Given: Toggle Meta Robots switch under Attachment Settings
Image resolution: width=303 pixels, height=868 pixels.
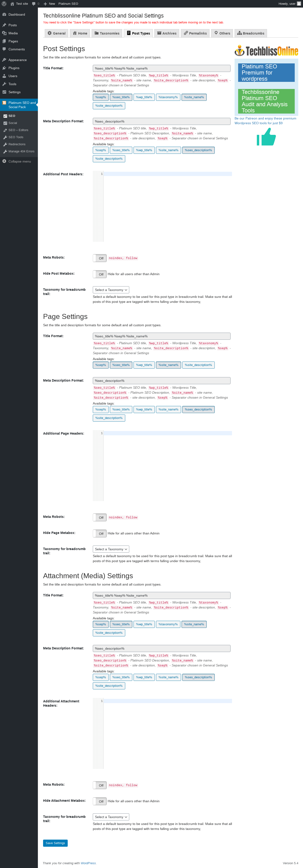Looking at the screenshot, I should [100, 785].
